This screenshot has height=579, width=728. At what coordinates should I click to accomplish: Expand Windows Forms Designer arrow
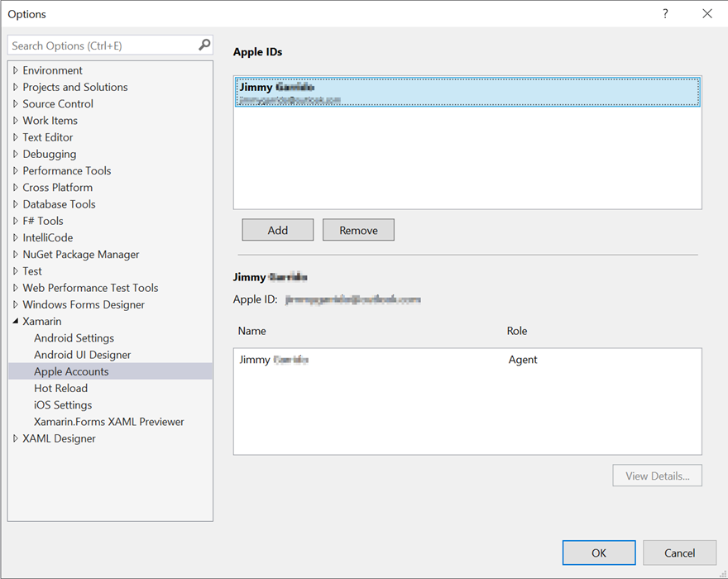[16, 304]
